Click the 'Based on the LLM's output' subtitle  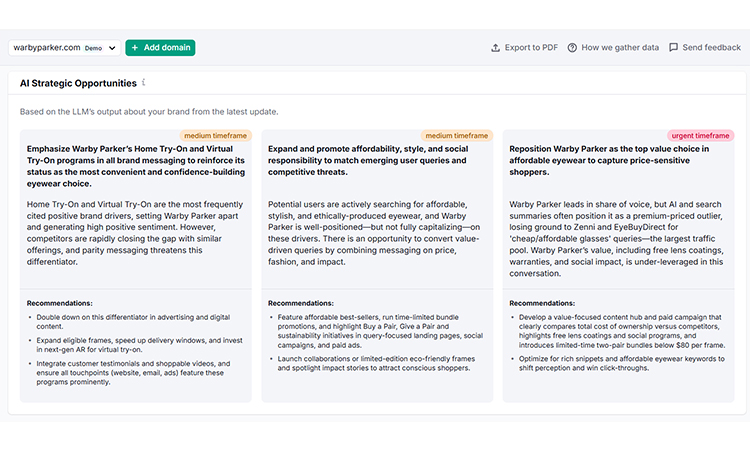(x=149, y=112)
